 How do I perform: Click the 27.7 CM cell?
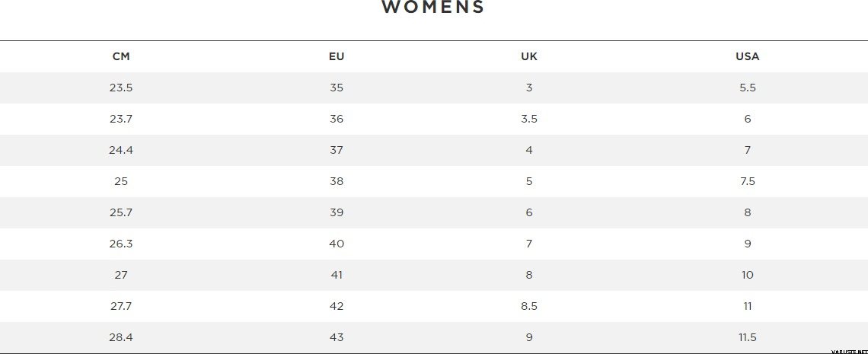tap(120, 306)
